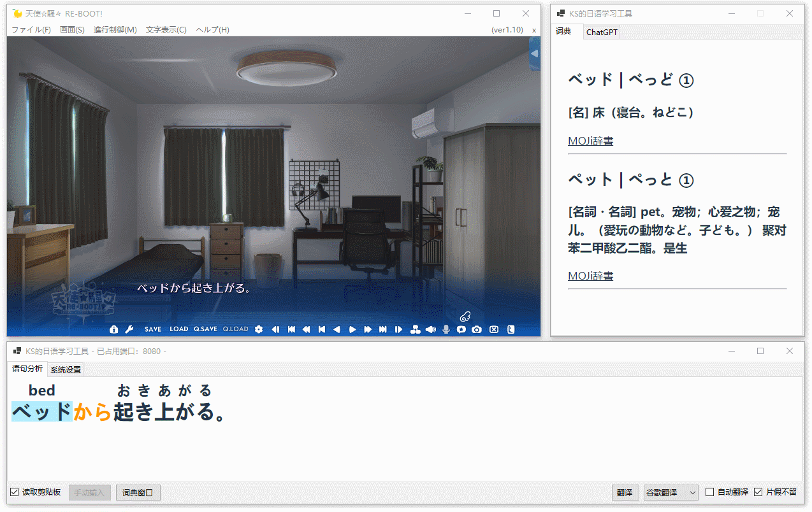Click the play auto-mode icon

pyautogui.click(x=352, y=329)
